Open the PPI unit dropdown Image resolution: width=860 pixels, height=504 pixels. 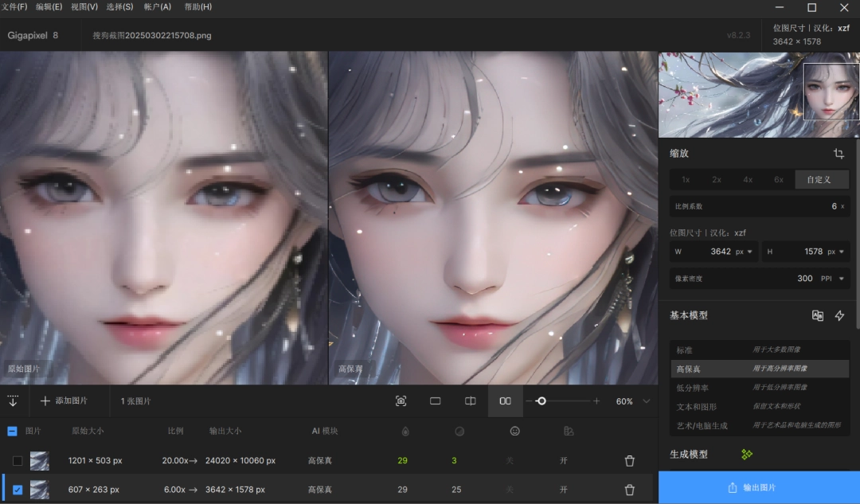(833, 279)
